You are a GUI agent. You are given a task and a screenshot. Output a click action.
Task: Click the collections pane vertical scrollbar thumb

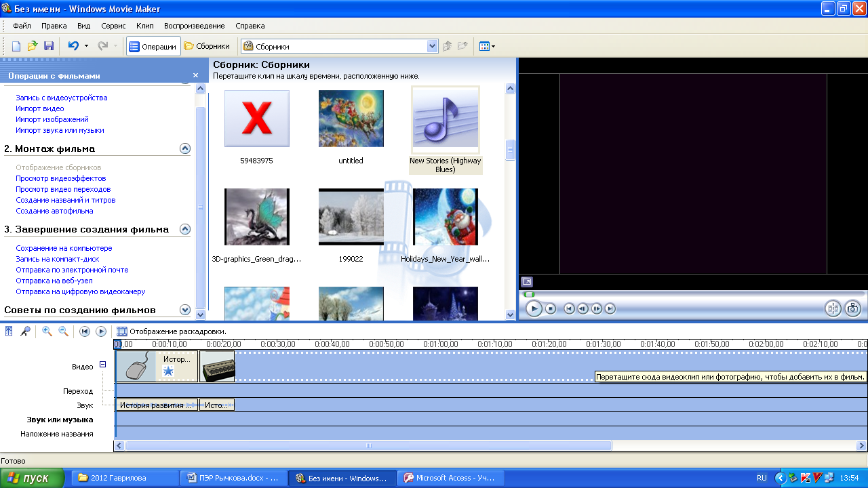pos(511,150)
